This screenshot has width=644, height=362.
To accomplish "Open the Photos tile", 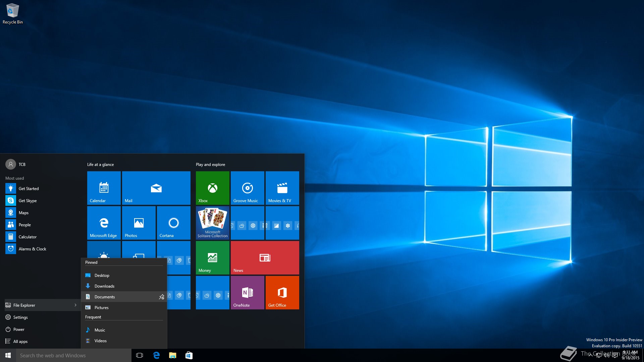I will [x=139, y=223].
